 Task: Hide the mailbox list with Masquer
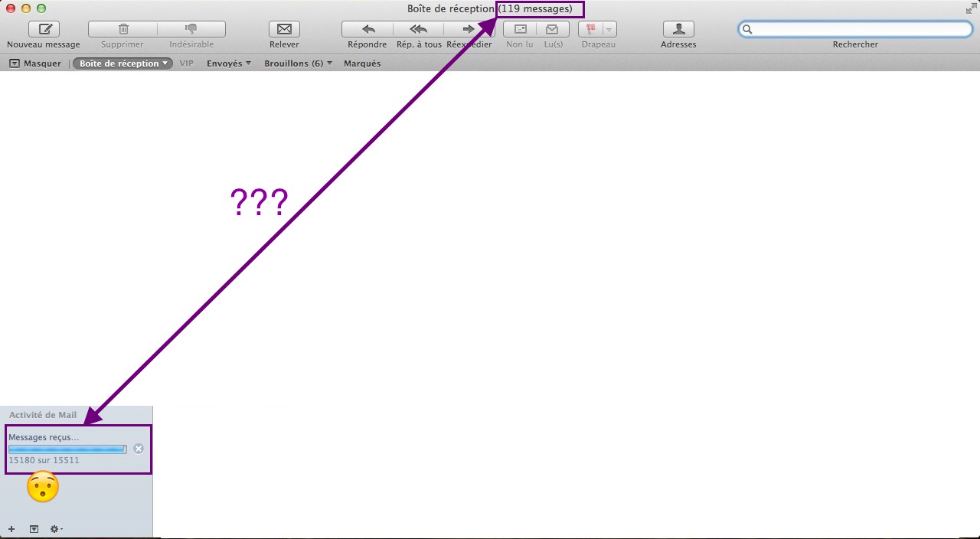tap(35, 64)
